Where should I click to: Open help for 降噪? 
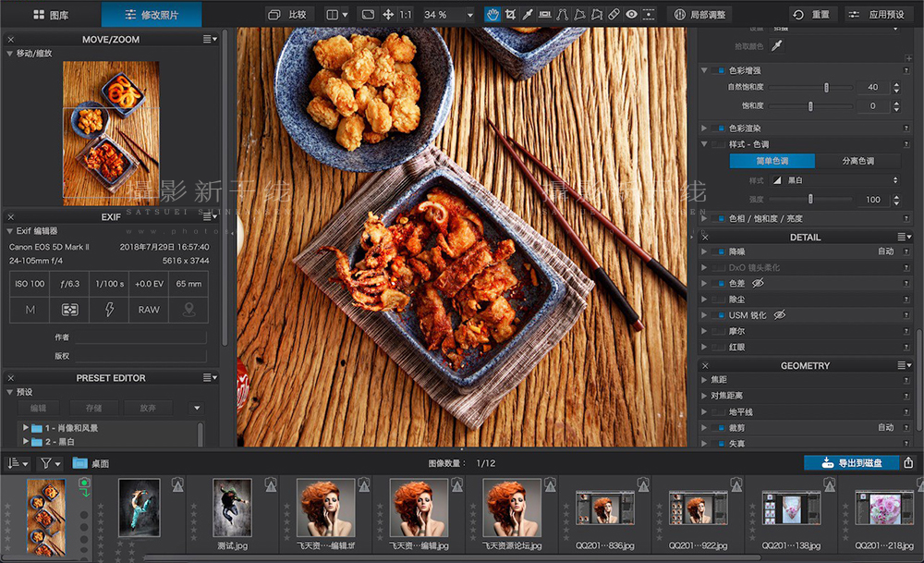(906, 251)
